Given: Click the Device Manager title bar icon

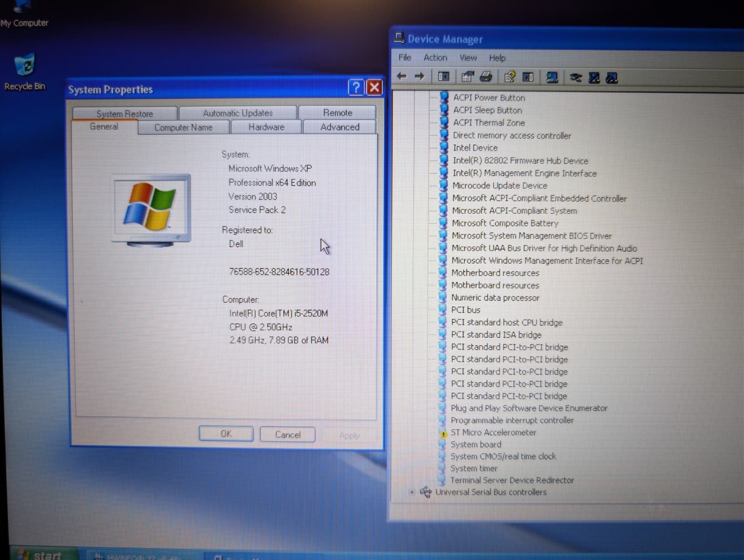Looking at the screenshot, I should [399, 38].
